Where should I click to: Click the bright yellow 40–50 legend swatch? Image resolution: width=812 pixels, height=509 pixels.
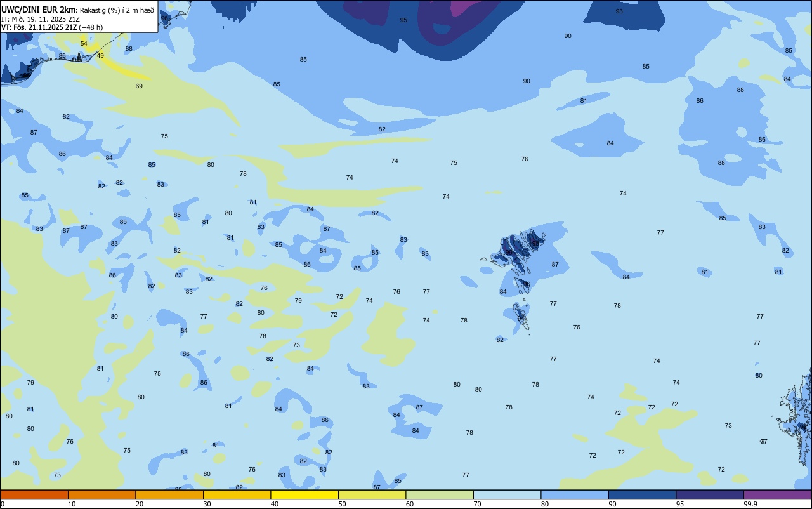click(304, 494)
